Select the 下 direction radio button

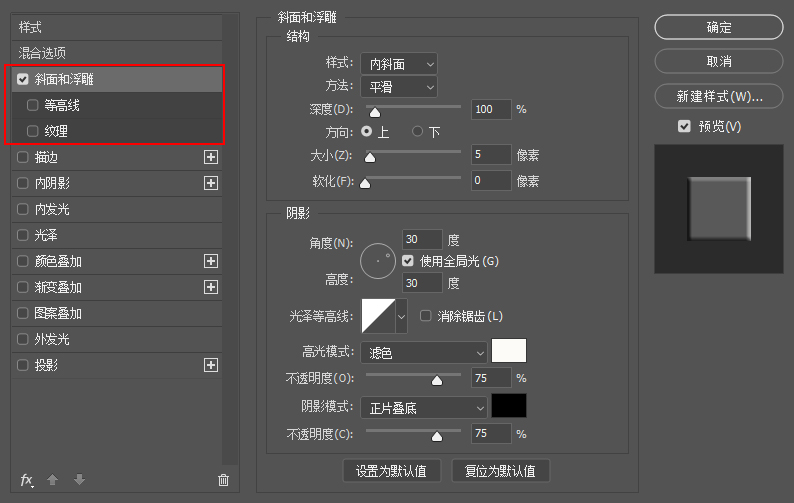(419, 132)
